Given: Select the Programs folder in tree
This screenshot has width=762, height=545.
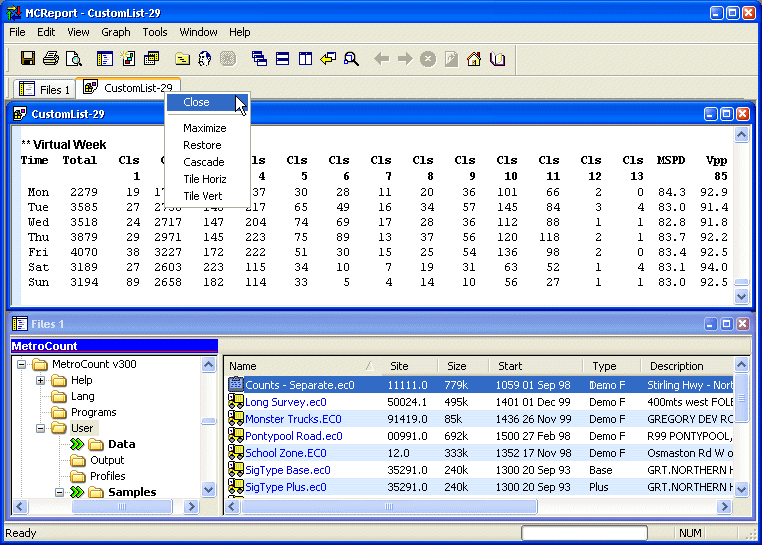Looking at the screenshot, I should (x=93, y=412).
